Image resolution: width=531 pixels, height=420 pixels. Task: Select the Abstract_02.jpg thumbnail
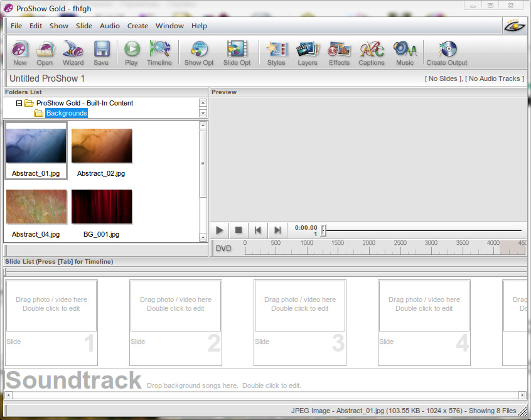(102, 146)
